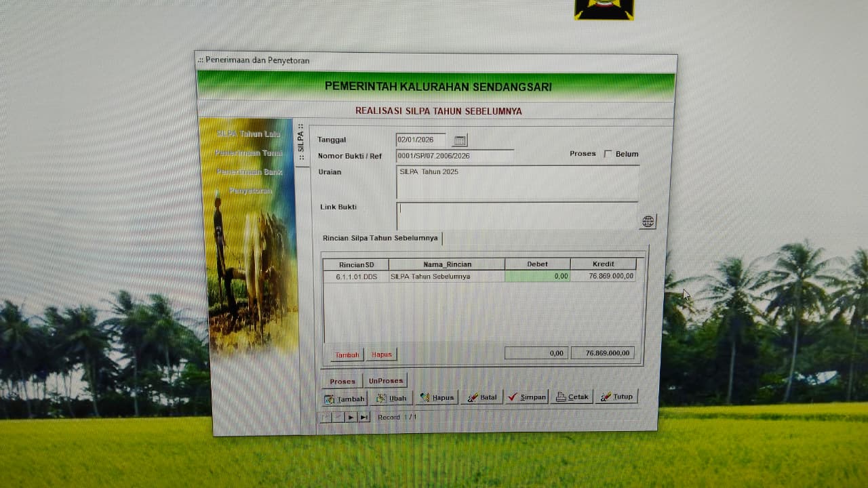Viewport: 868px width, 488px height.
Task: Toggle the Proses Belum checkbox
Action: [608, 154]
